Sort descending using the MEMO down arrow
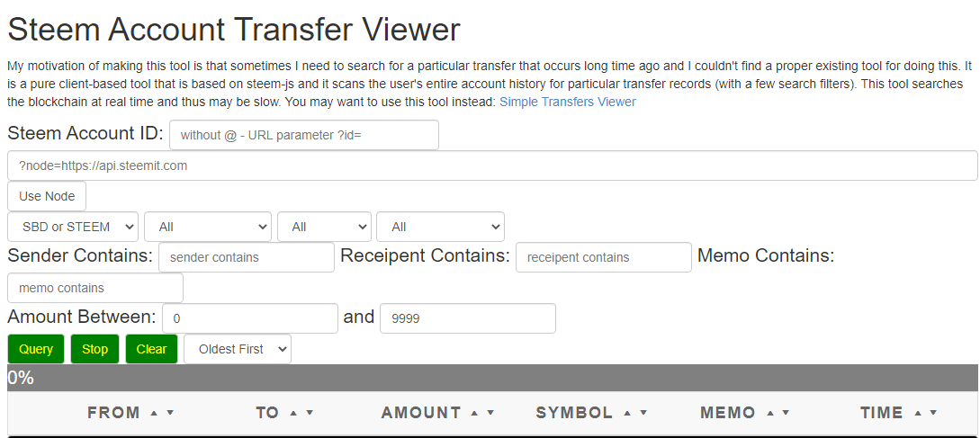980x438 pixels. (787, 413)
